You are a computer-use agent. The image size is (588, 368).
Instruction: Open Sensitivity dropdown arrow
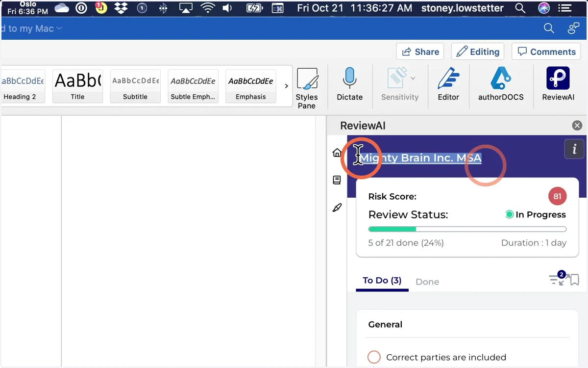pos(413,78)
